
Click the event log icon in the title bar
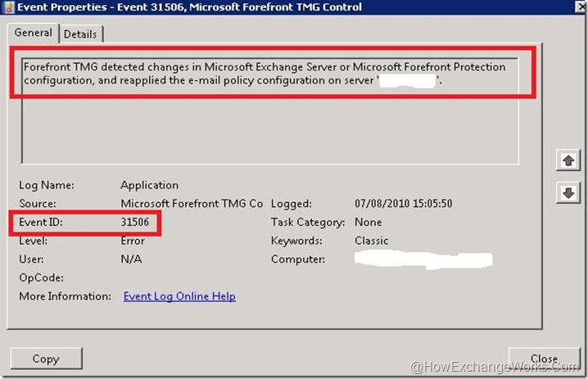pos(8,7)
